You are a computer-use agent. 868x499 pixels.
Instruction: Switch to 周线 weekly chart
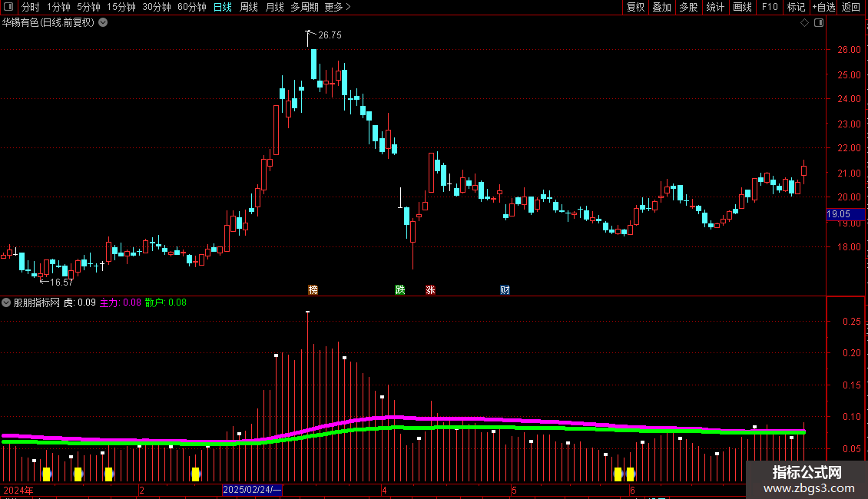tap(249, 7)
